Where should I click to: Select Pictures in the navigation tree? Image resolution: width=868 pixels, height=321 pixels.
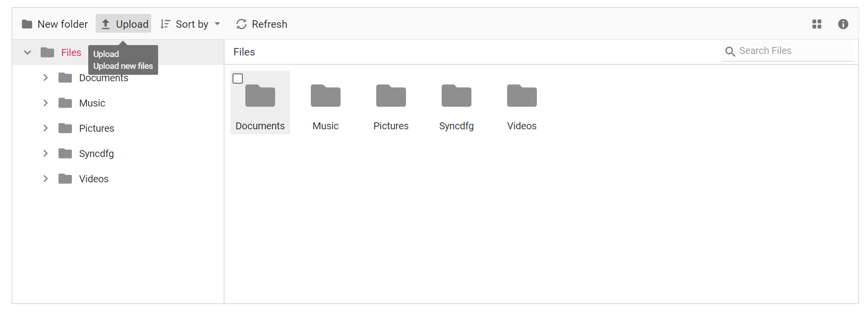point(97,128)
